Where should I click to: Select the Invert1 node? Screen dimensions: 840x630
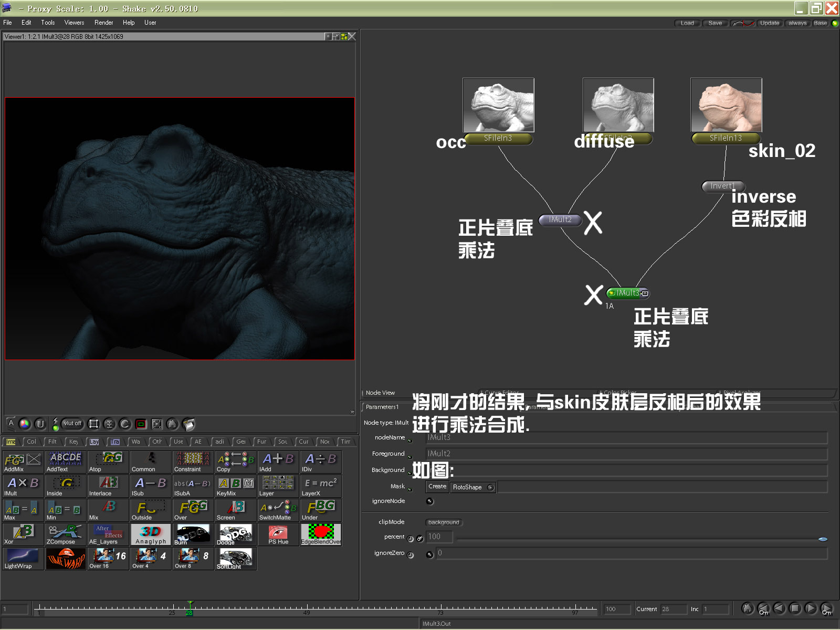click(723, 186)
